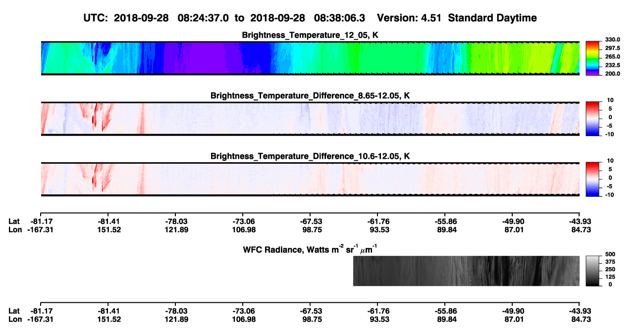Select the 8.65-12.05 difference image strip

click(x=310, y=118)
